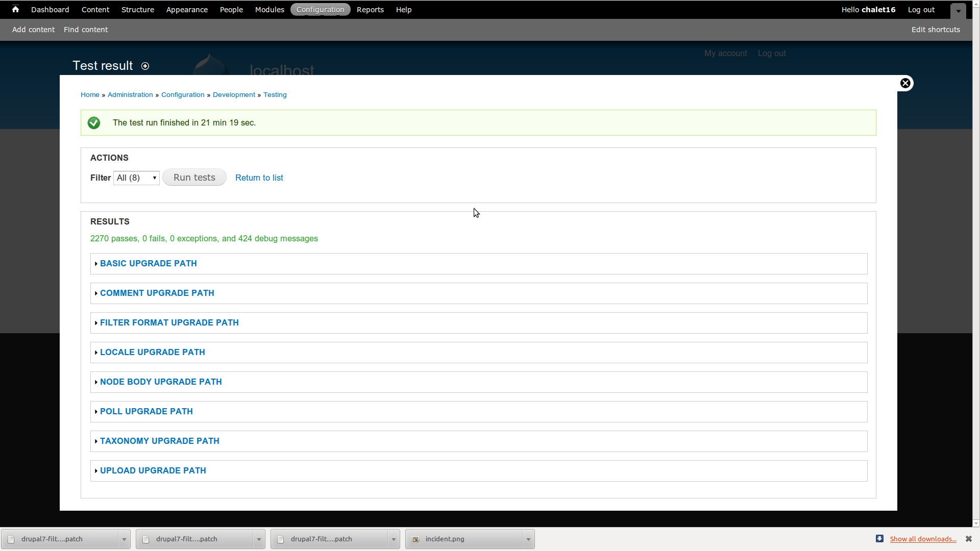This screenshot has height=551, width=980.
Task: Expand Basic Upgrade Path results
Action: coord(148,263)
